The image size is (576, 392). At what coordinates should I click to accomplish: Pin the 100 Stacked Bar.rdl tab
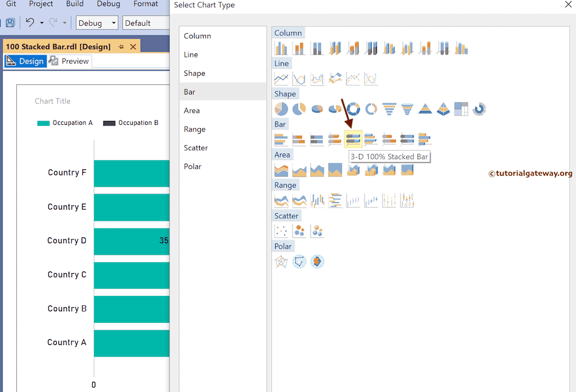(x=121, y=47)
